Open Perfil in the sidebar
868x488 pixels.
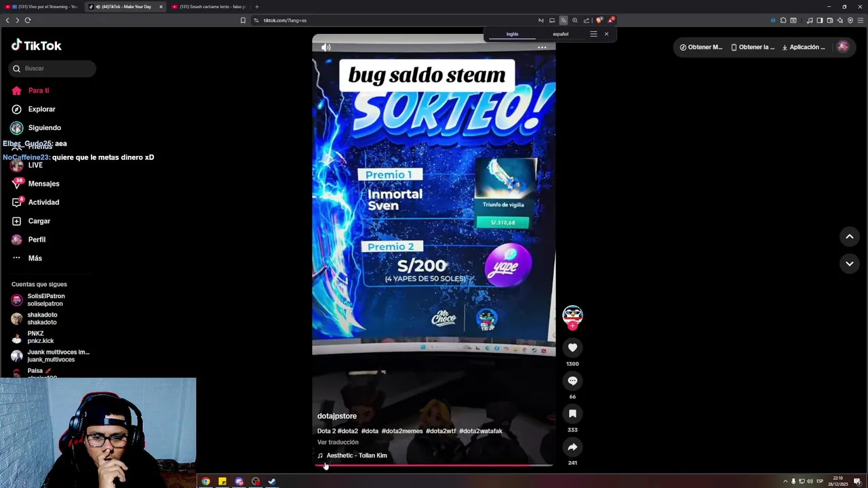coord(28,239)
